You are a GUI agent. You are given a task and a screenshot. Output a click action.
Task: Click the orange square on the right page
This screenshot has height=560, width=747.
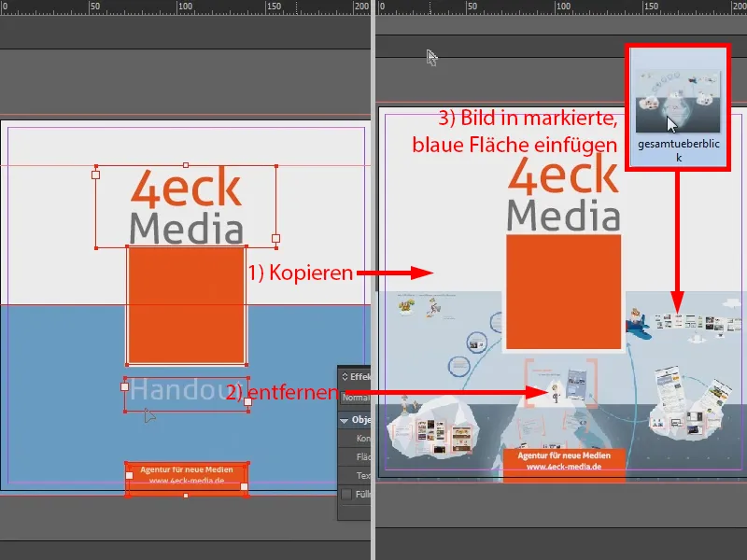click(561, 294)
